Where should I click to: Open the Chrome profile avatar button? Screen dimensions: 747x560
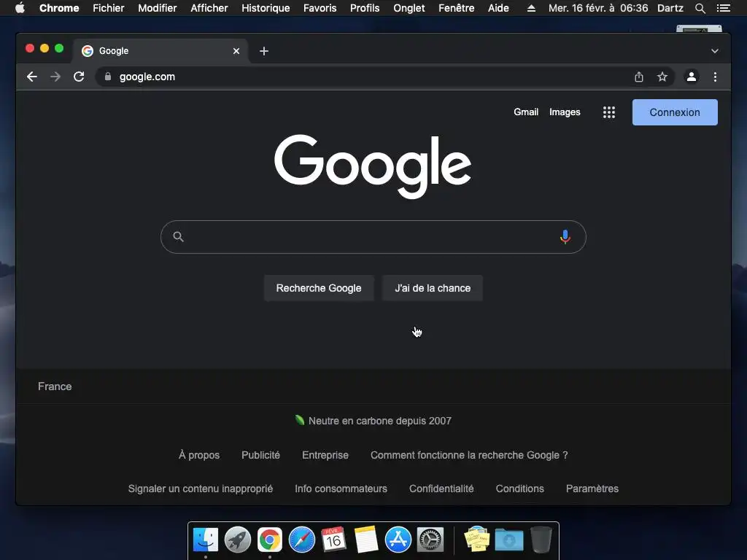[x=692, y=77]
